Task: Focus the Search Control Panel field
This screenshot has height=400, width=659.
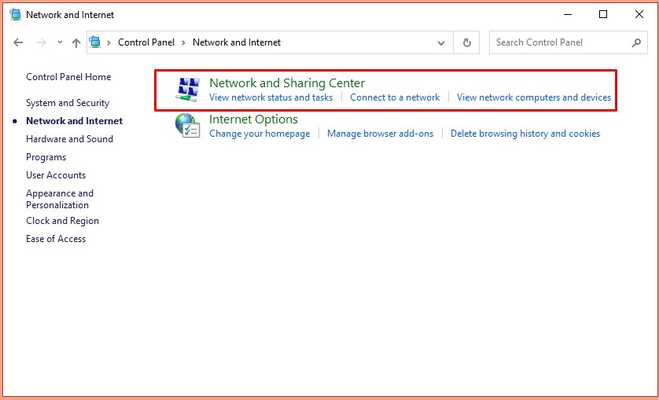Action: tap(568, 42)
